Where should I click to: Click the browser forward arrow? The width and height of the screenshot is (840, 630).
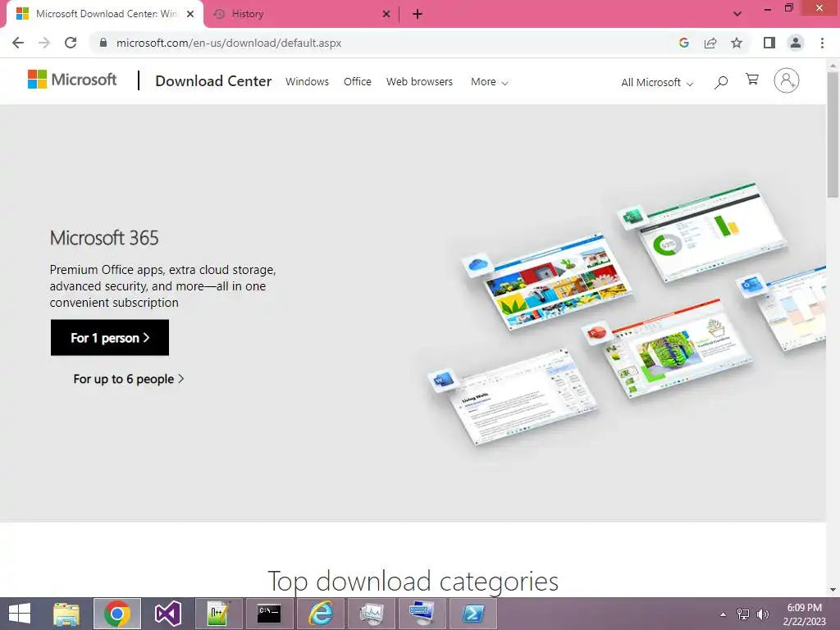pos(44,43)
